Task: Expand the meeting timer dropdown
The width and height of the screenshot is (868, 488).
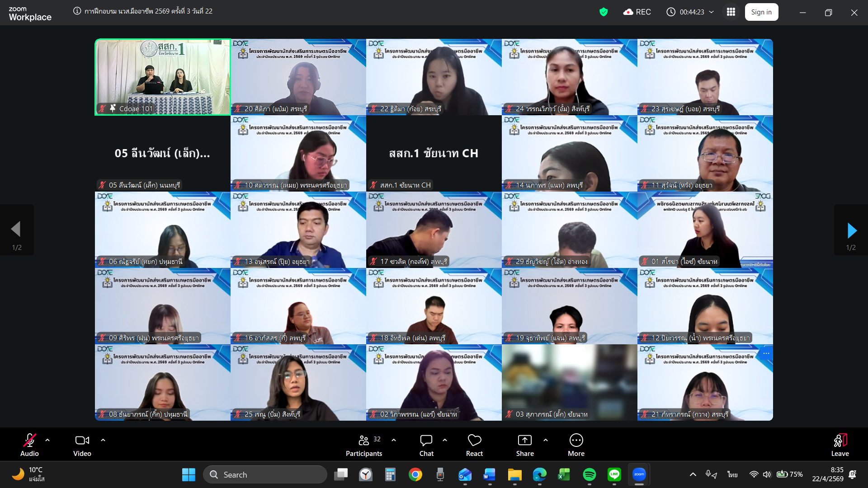Action: pyautogui.click(x=712, y=12)
